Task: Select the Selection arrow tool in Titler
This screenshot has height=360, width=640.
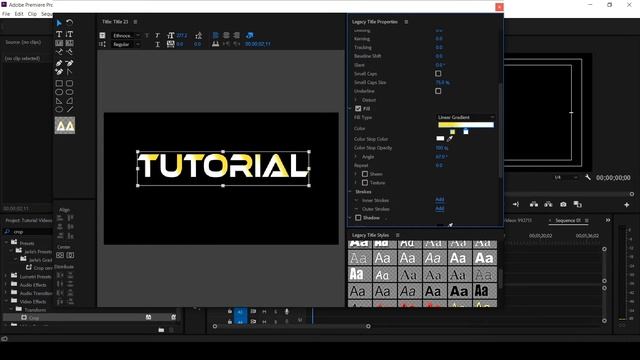Action: click(59, 23)
